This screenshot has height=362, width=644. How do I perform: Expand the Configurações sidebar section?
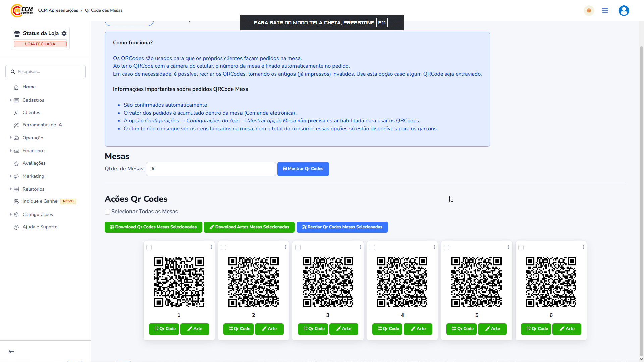38,214
